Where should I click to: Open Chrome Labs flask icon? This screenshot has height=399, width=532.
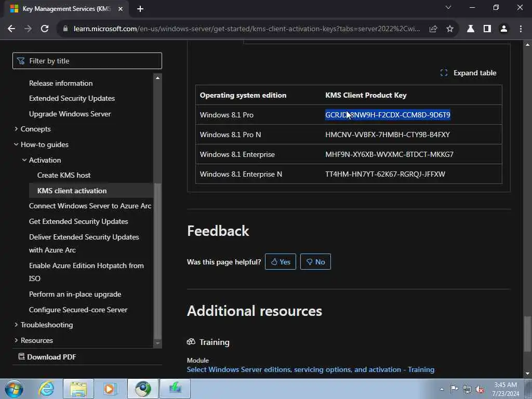point(470,29)
